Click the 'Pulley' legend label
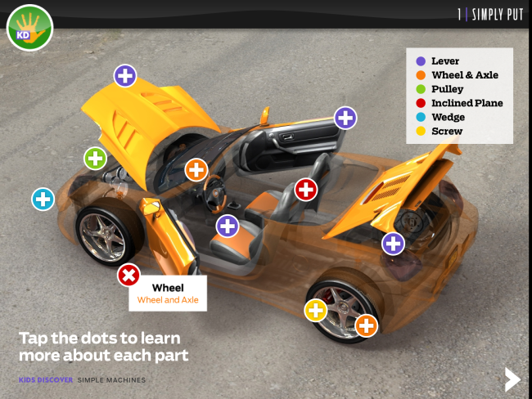This screenshot has height=399, width=532. click(x=447, y=89)
